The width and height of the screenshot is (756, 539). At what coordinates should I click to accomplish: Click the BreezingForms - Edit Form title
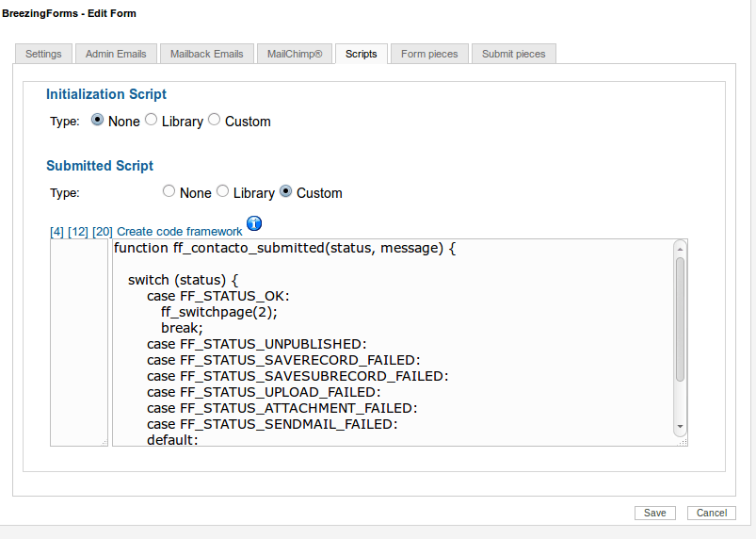(69, 13)
